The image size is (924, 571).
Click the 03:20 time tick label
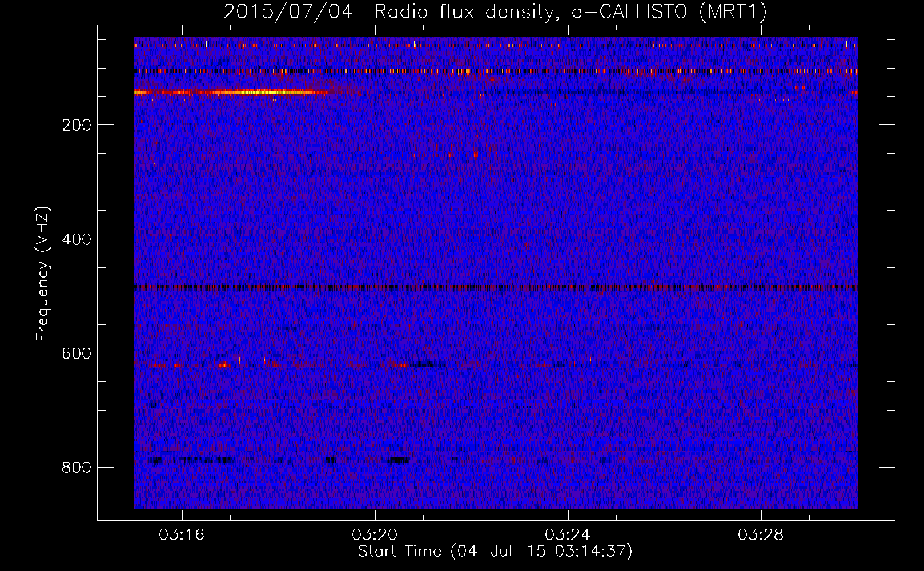pos(375,535)
